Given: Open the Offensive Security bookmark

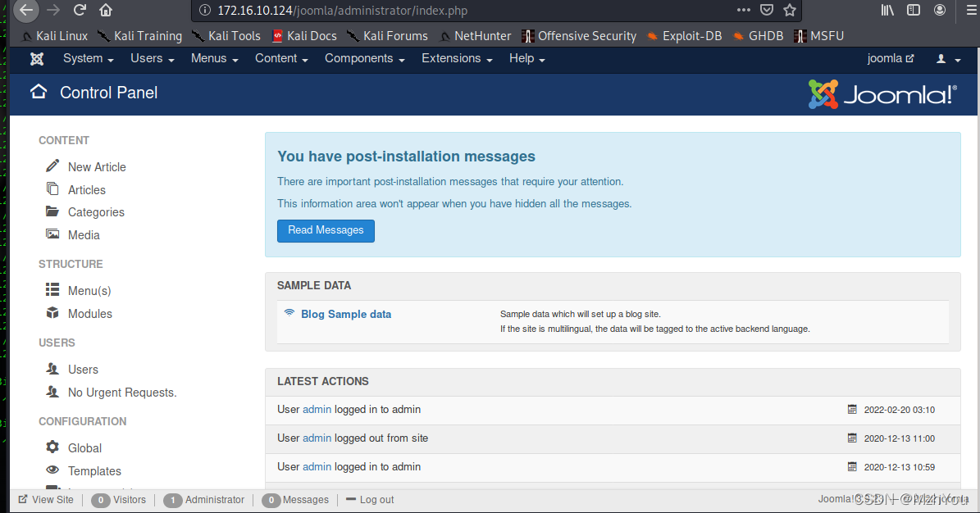Looking at the screenshot, I should pyautogui.click(x=579, y=36).
